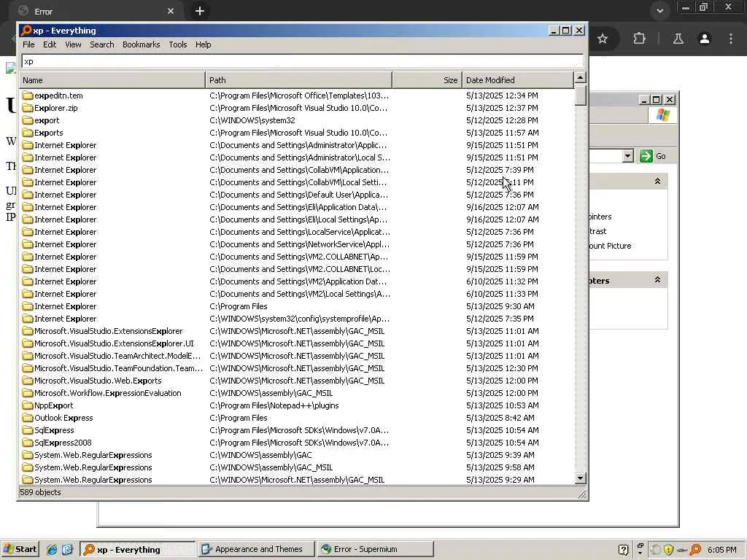Click the Explorer.zip folder icon
This screenshot has width=747, height=560.
coord(28,108)
